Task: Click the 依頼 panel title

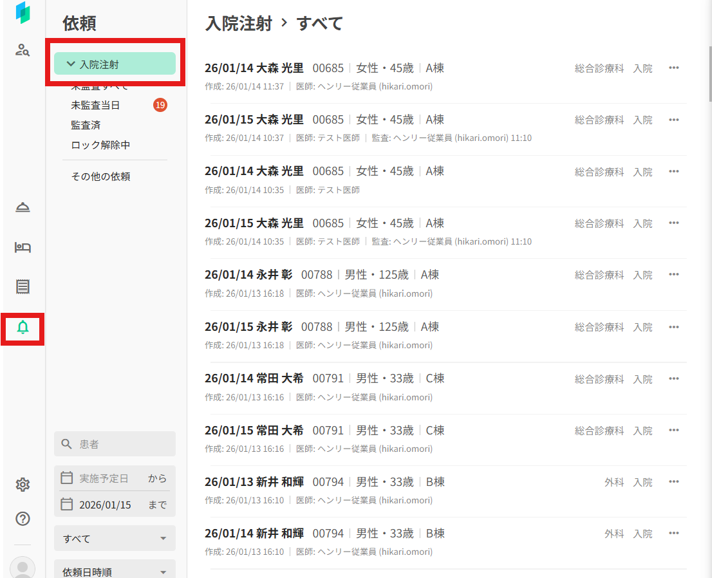Action: (79, 23)
